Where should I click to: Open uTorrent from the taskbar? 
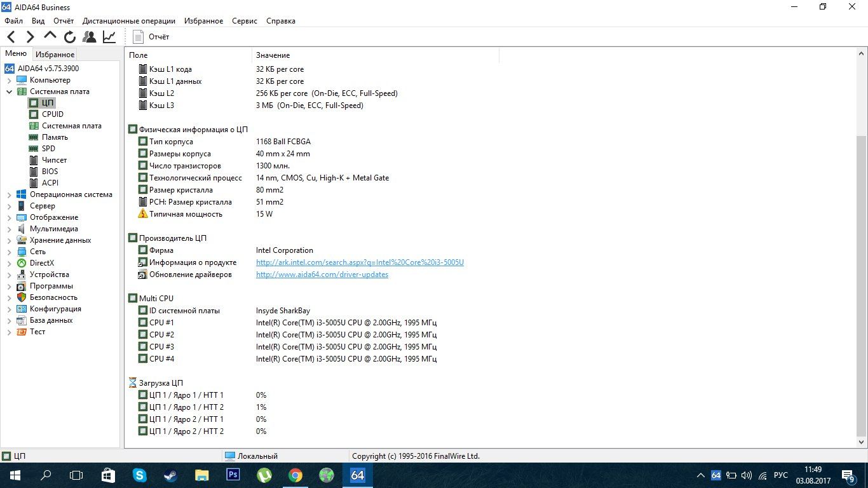click(264, 475)
